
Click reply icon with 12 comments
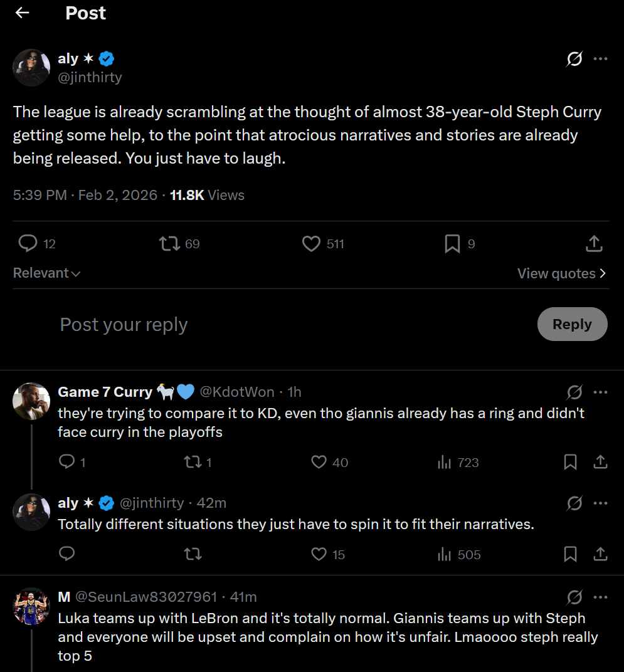pyautogui.click(x=28, y=243)
